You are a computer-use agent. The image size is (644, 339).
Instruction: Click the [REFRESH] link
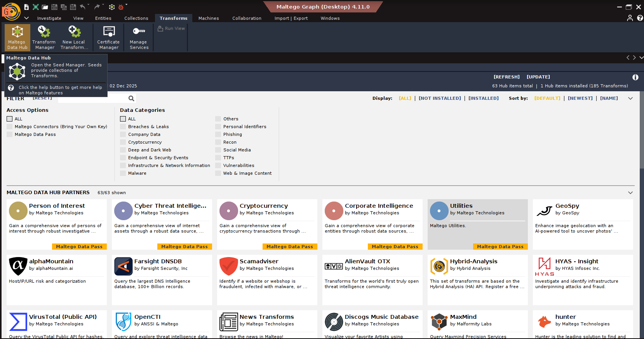tap(506, 77)
